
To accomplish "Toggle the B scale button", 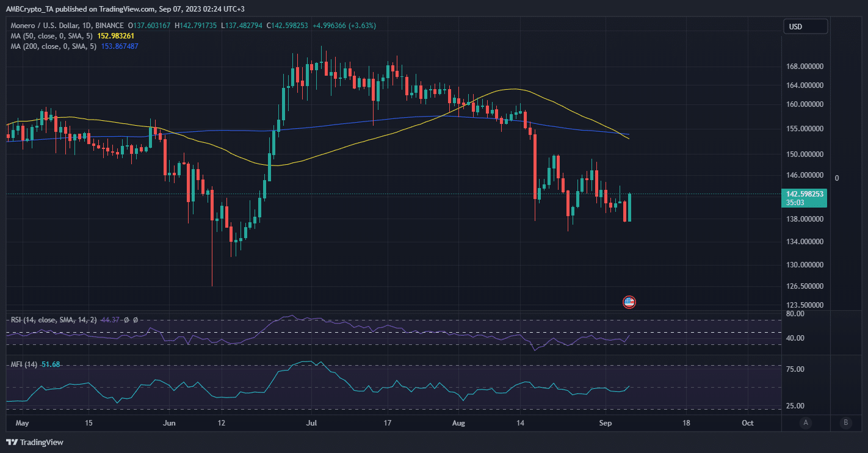I will pos(845,422).
